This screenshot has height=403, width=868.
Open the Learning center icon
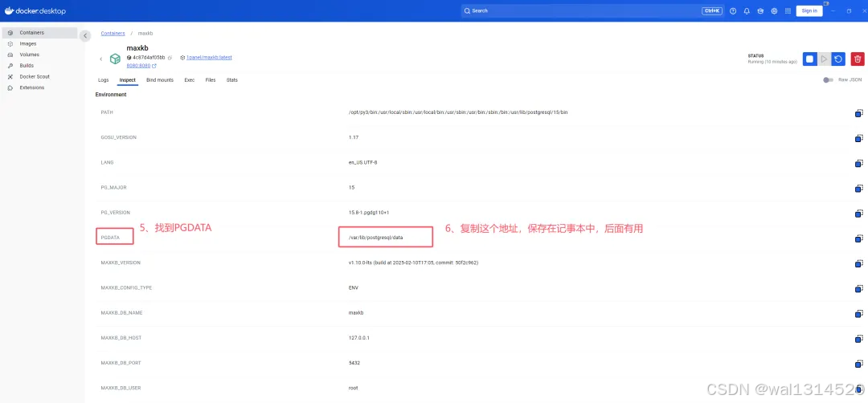pyautogui.click(x=760, y=11)
